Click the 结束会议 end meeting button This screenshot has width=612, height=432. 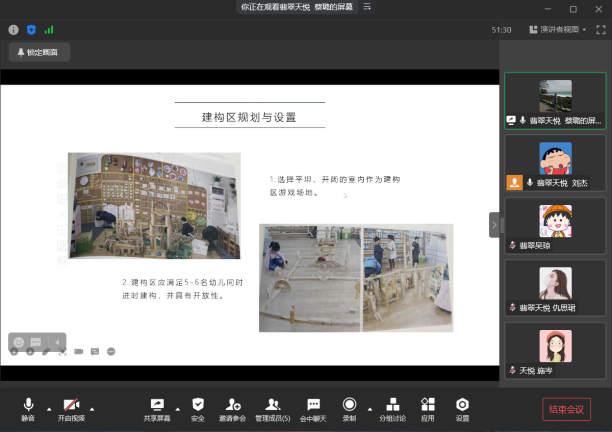point(567,408)
